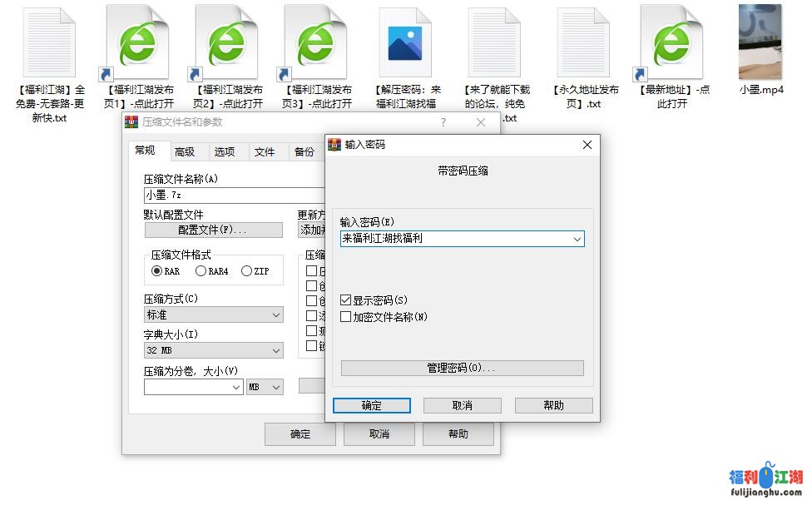Open the 【福利江湖发布页1】 shortcut
The image size is (812, 505).
point(136,42)
